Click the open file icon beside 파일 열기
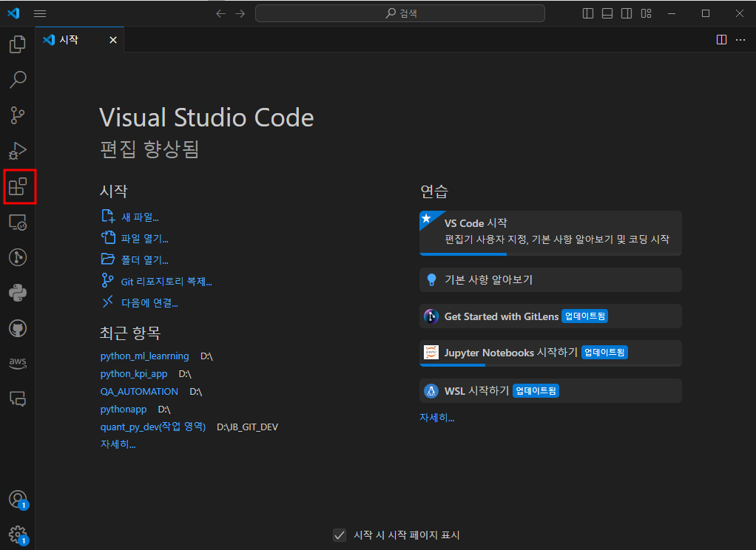This screenshot has width=756, height=550. click(108, 237)
